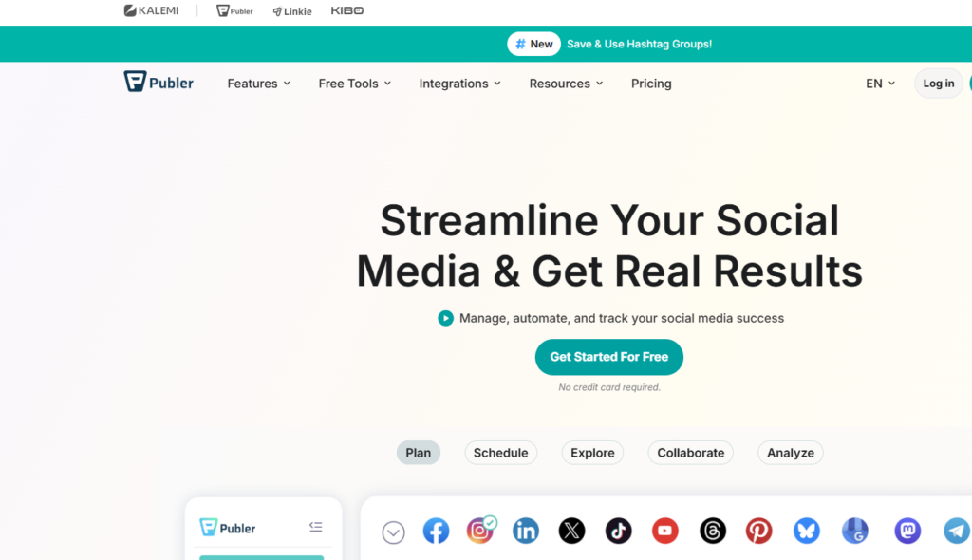972x560 pixels.
Task: Select the Mastodon account icon
Action: 907,531
